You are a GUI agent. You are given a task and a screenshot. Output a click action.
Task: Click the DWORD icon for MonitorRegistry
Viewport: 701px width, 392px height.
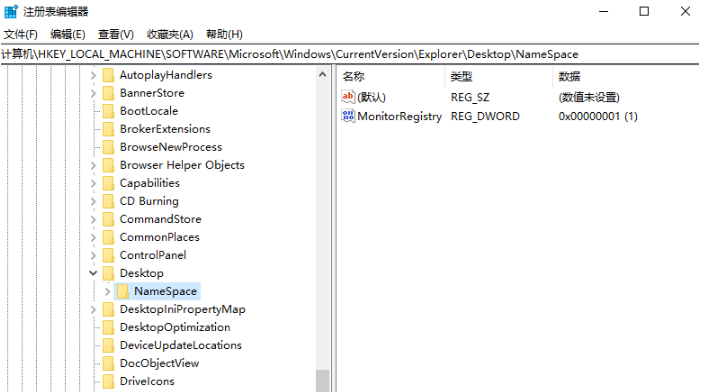pyautogui.click(x=348, y=116)
